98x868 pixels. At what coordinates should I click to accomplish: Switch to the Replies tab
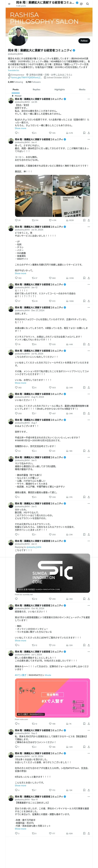36,90
